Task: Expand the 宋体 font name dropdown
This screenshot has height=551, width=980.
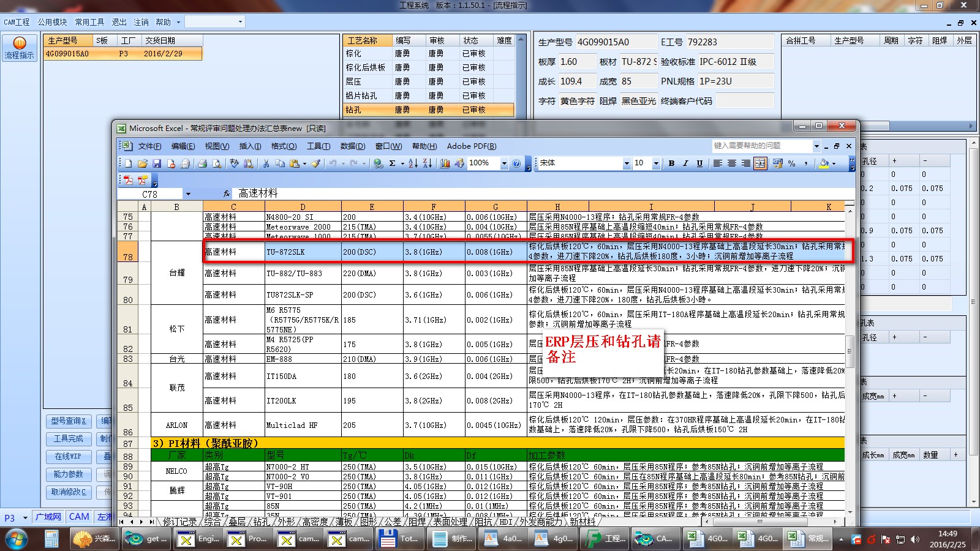Action: pos(626,163)
